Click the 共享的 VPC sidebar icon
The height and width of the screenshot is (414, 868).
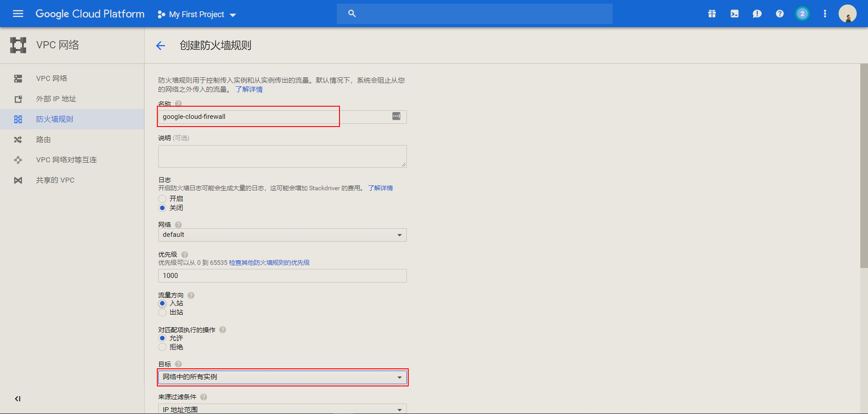(18, 180)
